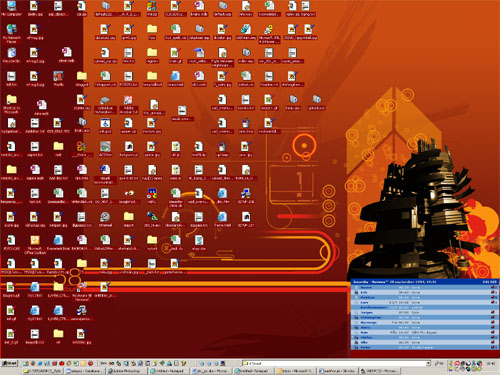Select the wheelchair accessibility desktop icon
The width and height of the screenshot is (500, 375).
105,126
